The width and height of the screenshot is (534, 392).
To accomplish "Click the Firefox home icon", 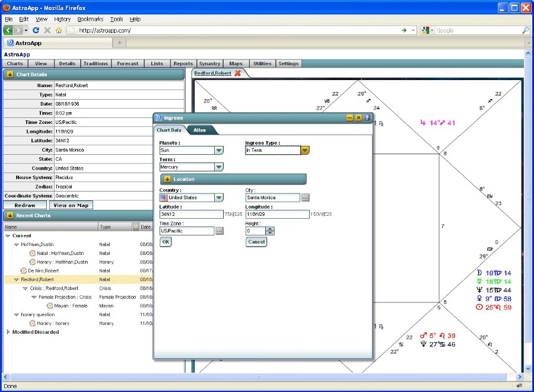I will click(58, 30).
